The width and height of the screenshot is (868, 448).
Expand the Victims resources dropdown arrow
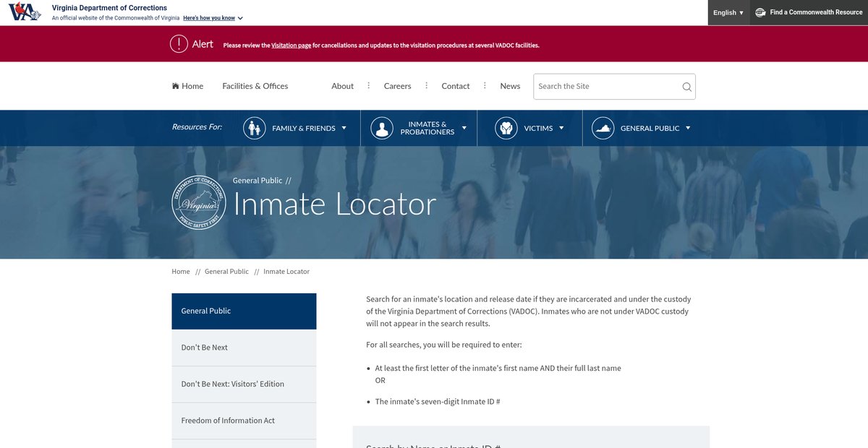561,128
